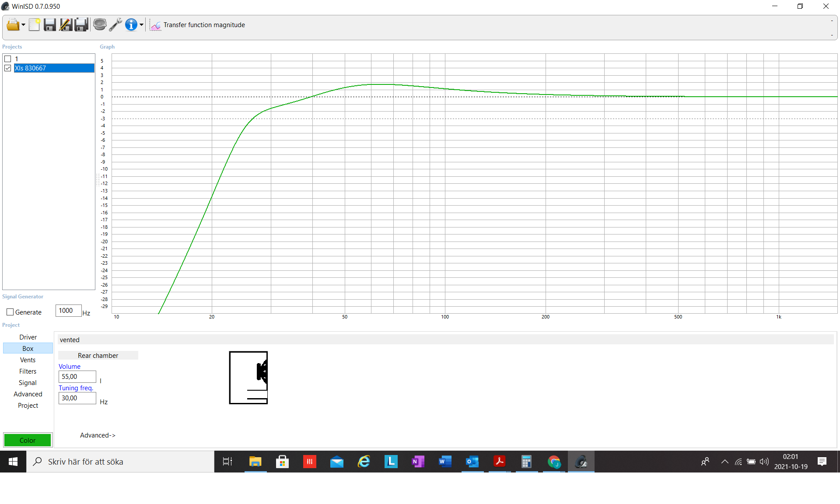Image resolution: width=840 pixels, height=504 pixels.
Task: Enable checkbox for project 1
Action: 7,59
